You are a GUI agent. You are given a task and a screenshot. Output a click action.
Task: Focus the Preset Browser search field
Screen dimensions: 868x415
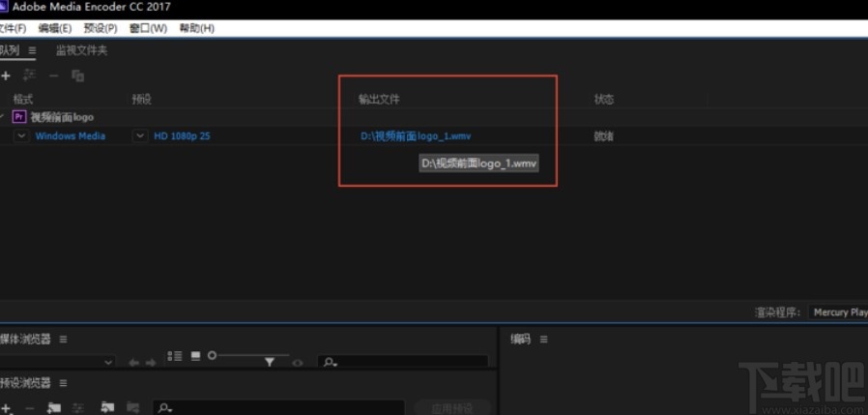coord(277,408)
